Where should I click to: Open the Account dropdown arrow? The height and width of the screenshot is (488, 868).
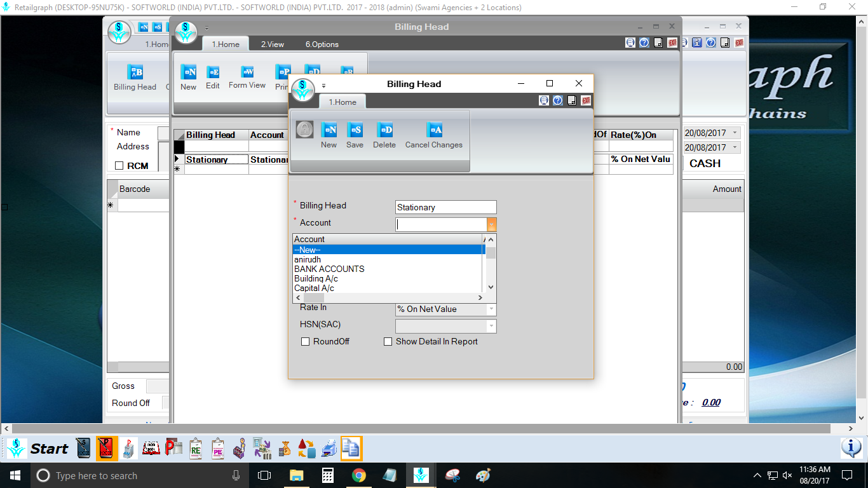(x=491, y=224)
